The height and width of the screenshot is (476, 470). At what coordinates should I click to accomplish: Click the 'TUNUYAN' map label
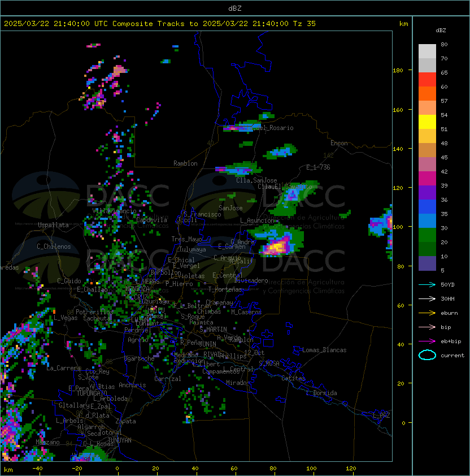tap(120, 440)
